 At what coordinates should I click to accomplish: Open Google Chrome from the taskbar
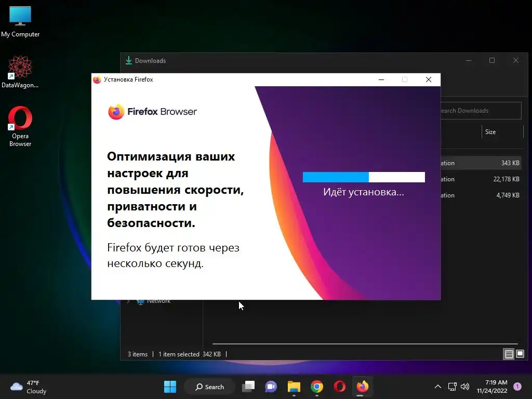[x=316, y=387]
